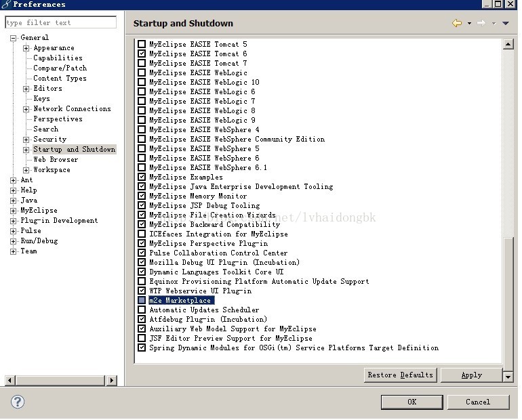
Task: Click the Cancel button
Action: tap(478, 402)
